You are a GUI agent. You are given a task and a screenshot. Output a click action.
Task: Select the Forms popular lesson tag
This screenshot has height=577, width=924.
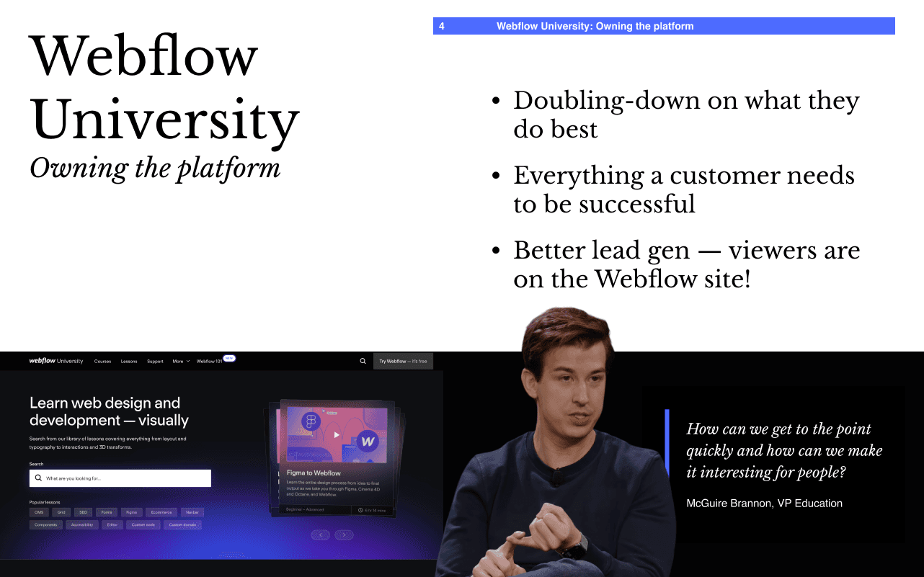(x=107, y=512)
